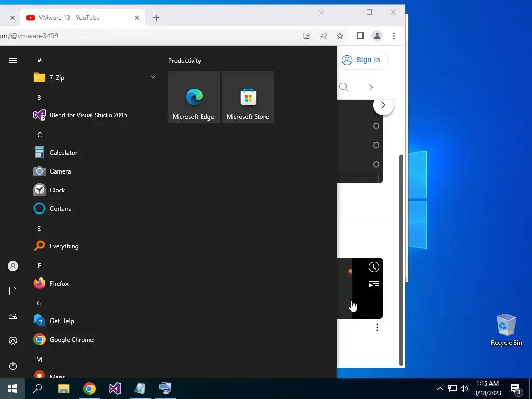Launch Google Chrome from the app list
The height and width of the screenshot is (399, 532).
[95, 340]
